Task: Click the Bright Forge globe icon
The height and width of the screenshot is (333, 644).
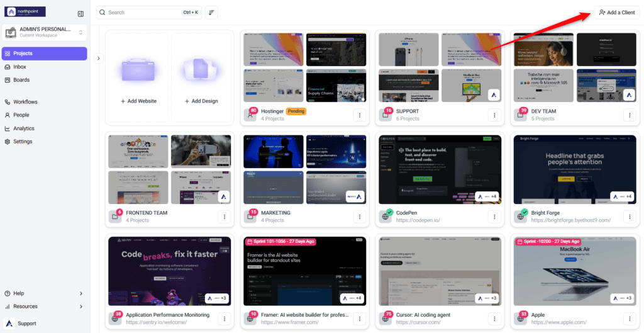Action: coord(520,217)
